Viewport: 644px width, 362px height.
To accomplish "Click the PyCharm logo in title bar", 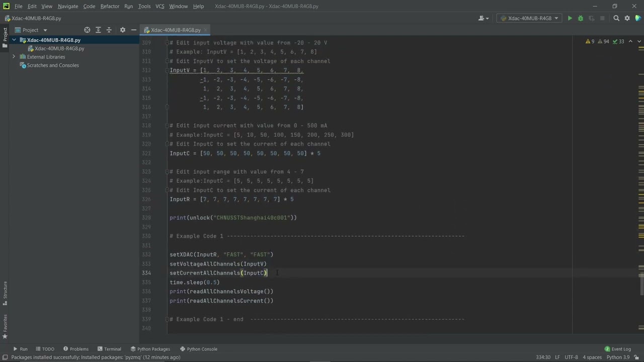I will [x=6, y=6].
